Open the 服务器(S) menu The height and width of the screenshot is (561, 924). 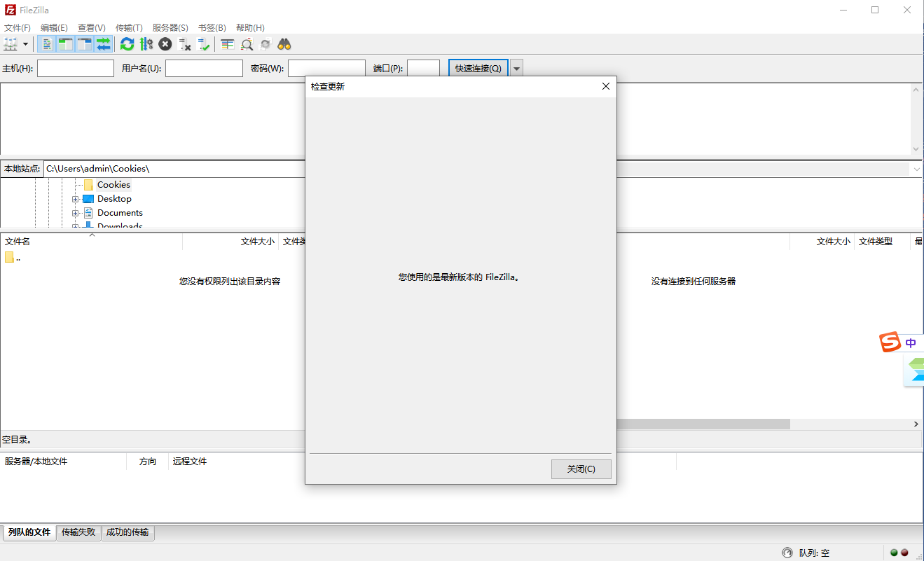170,27
